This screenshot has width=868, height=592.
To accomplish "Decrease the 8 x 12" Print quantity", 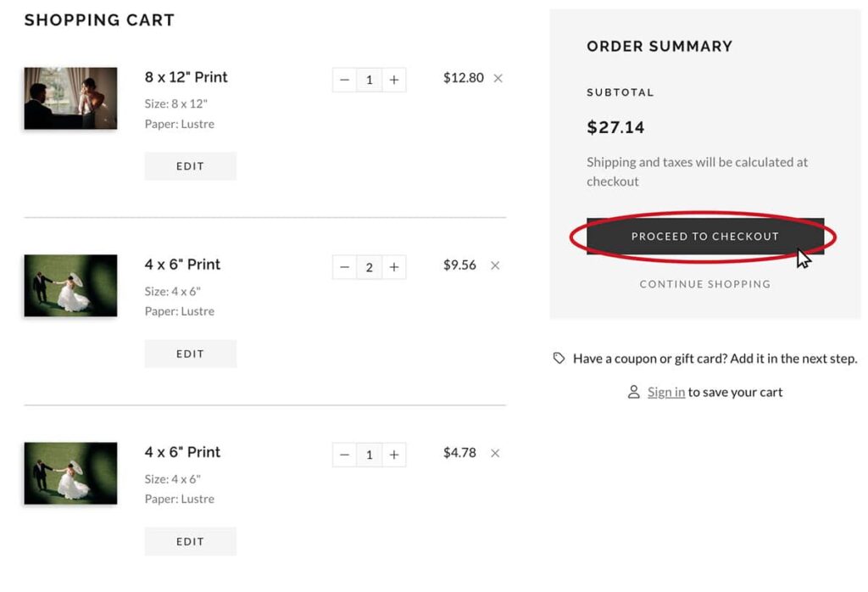I will point(344,79).
